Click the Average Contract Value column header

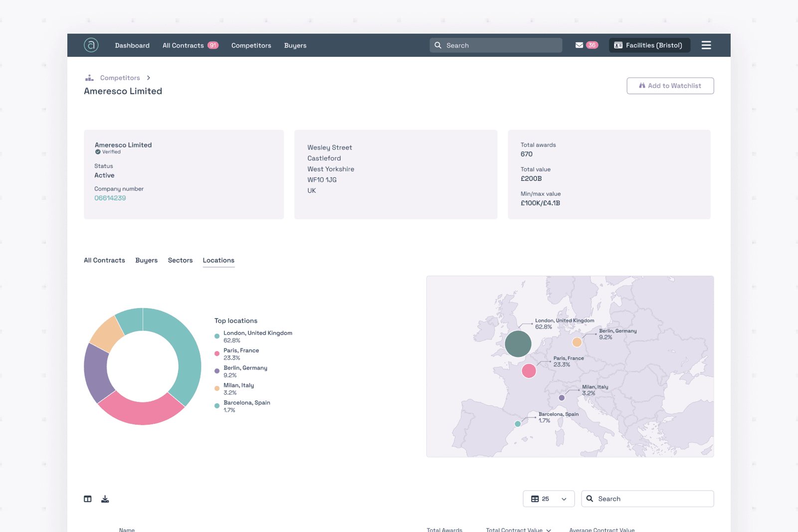[602, 530]
